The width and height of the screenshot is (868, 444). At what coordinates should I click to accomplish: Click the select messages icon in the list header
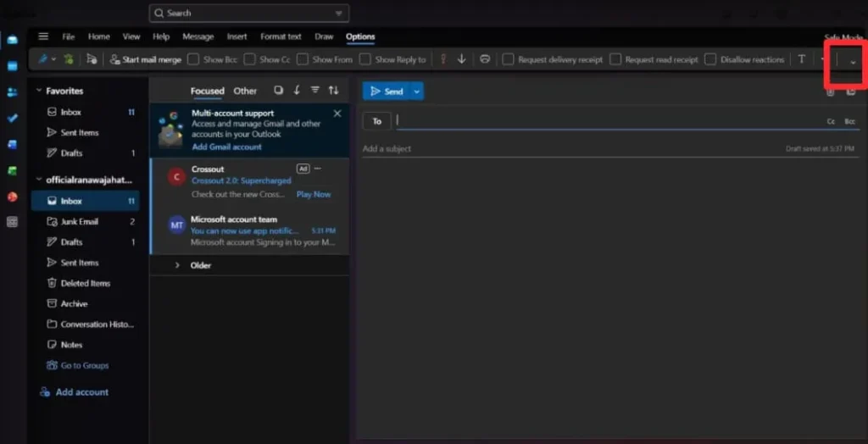pos(278,90)
